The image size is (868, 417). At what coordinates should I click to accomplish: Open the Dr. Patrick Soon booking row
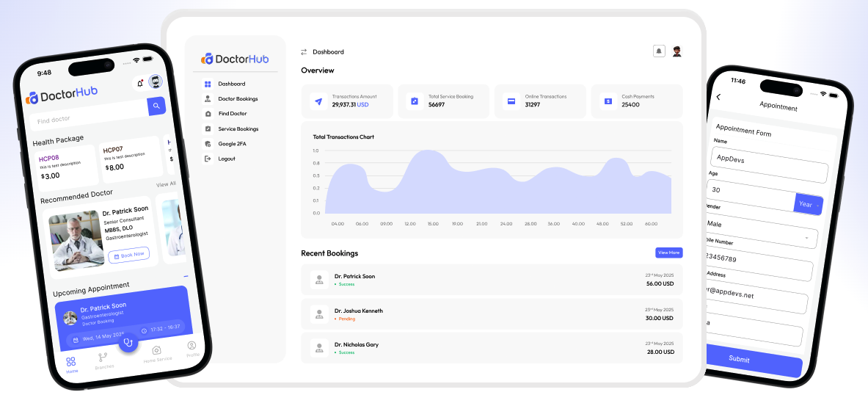pyautogui.click(x=492, y=280)
